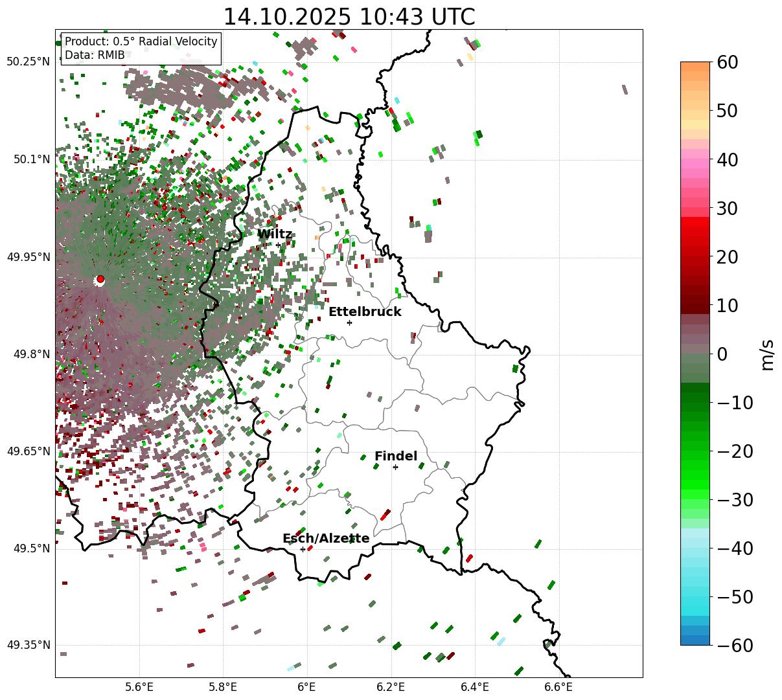This screenshot has height=700, width=782.
Task: Click the colorbar value 60
Action: [x=728, y=62]
